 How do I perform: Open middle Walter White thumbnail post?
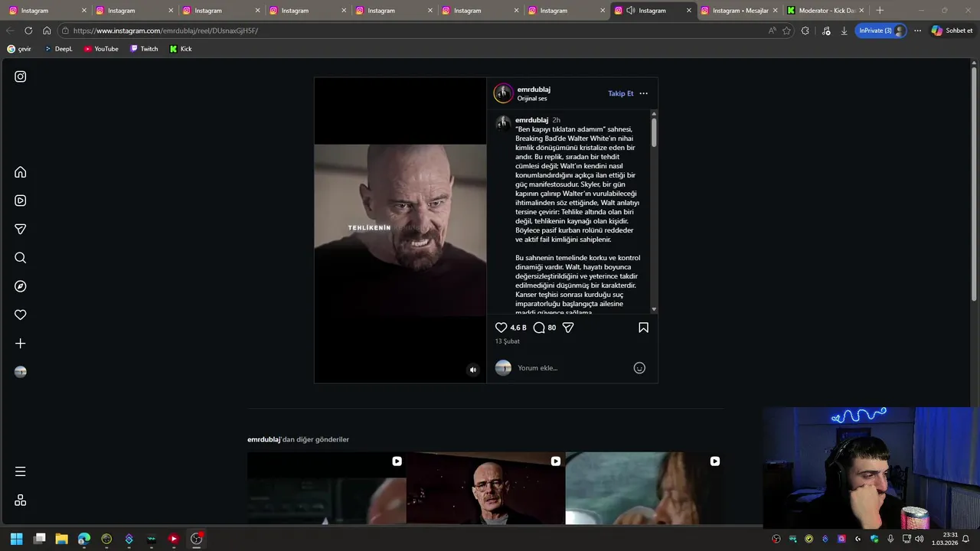tap(485, 488)
